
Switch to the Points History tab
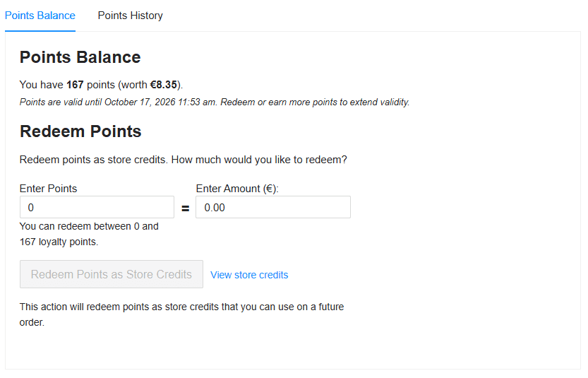pyautogui.click(x=130, y=16)
